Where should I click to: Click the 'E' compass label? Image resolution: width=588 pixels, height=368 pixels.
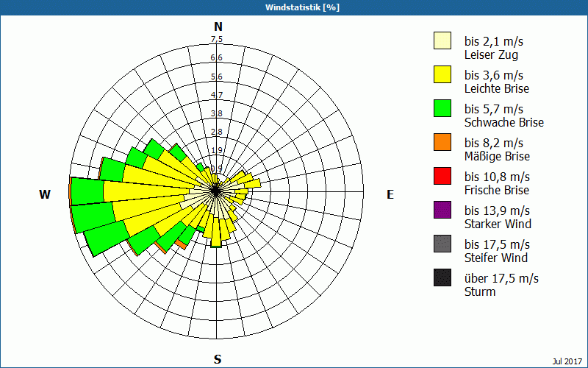[x=390, y=194]
